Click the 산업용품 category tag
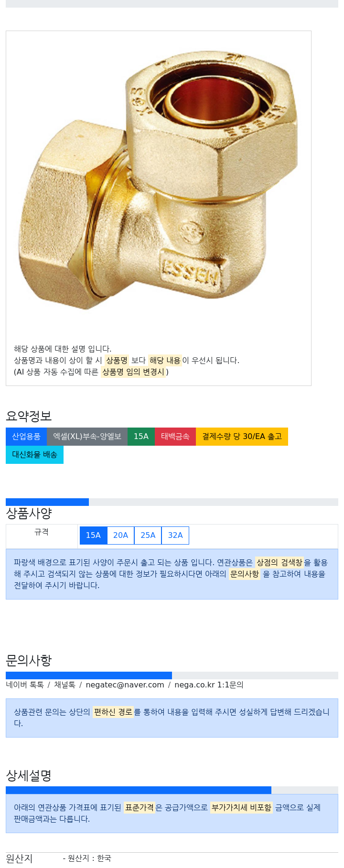Image resolution: width=344 pixels, height=868 pixels. [26, 437]
